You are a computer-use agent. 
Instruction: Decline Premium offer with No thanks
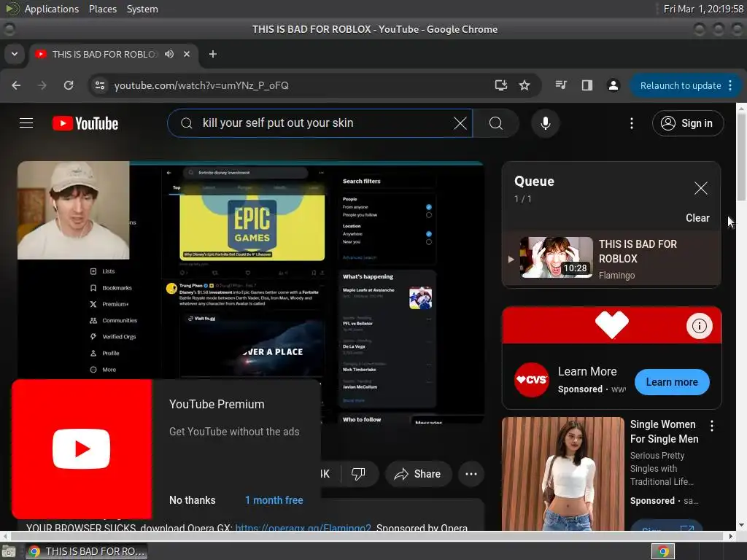tap(193, 500)
